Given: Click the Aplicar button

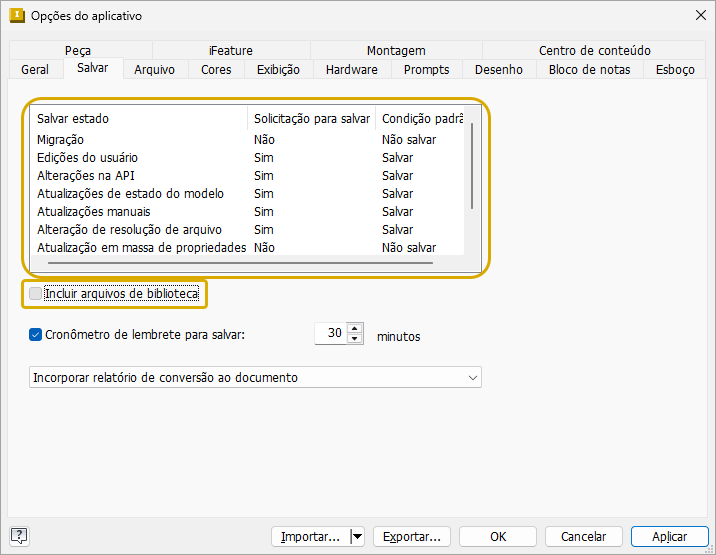Looking at the screenshot, I should coord(669,536).
